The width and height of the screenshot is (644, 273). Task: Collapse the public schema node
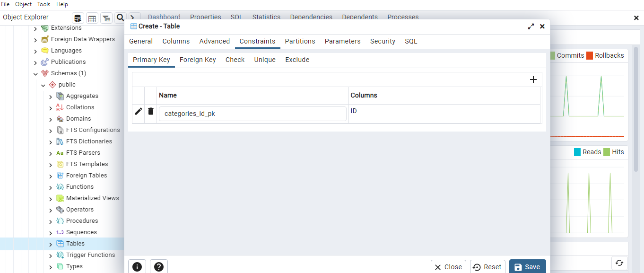pyautogui.click(x=43, y=85)
